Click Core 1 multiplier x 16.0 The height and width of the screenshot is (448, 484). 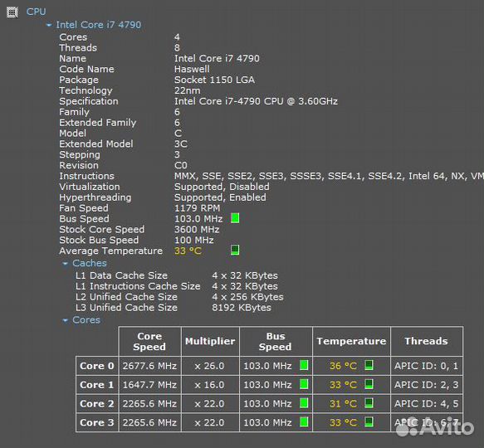[x=209, y=385]
